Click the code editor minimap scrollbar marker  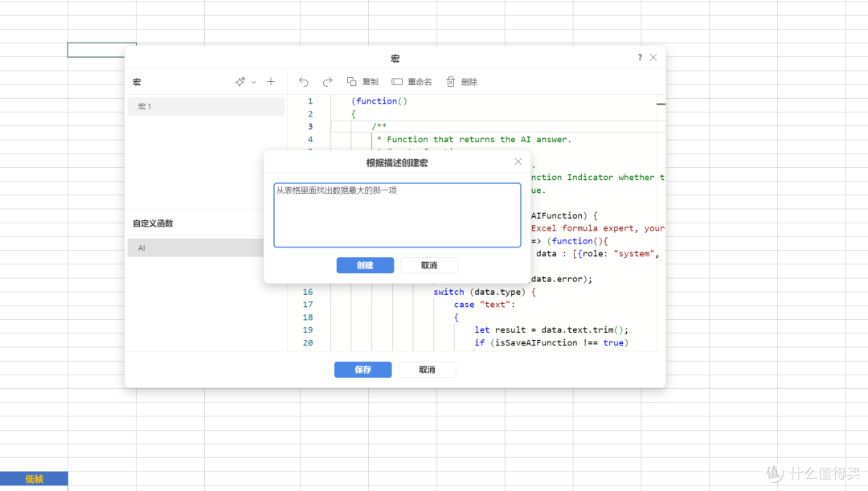[x=661, y=104]
